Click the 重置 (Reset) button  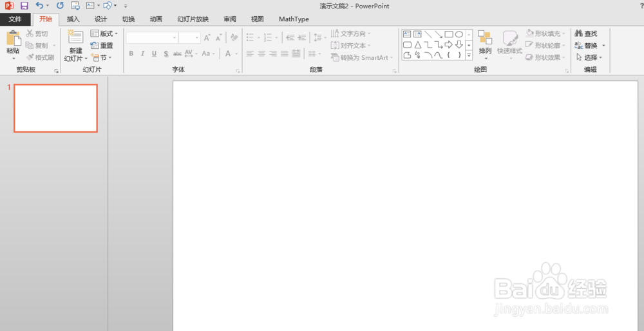coord(102,46)
